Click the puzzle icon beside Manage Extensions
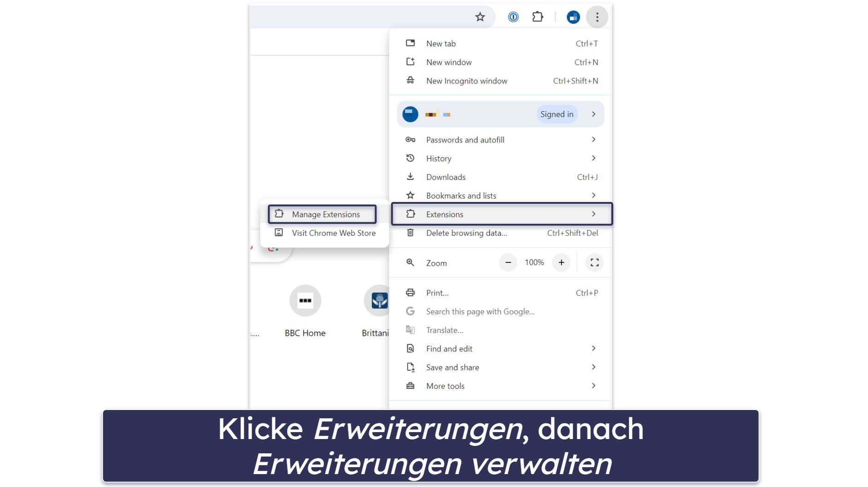Viewport: 868px width, 487px height. pyautogui.click(x=279, y=214)
